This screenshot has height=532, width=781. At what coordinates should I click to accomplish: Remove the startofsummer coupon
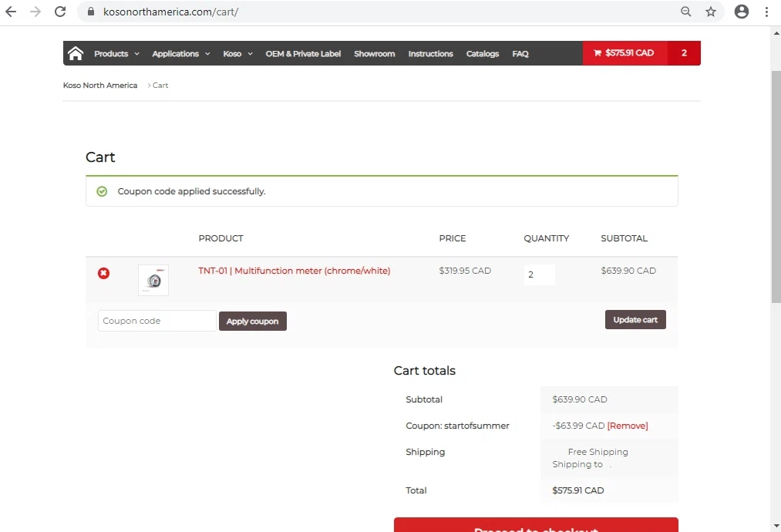click(x=628, y=426)
